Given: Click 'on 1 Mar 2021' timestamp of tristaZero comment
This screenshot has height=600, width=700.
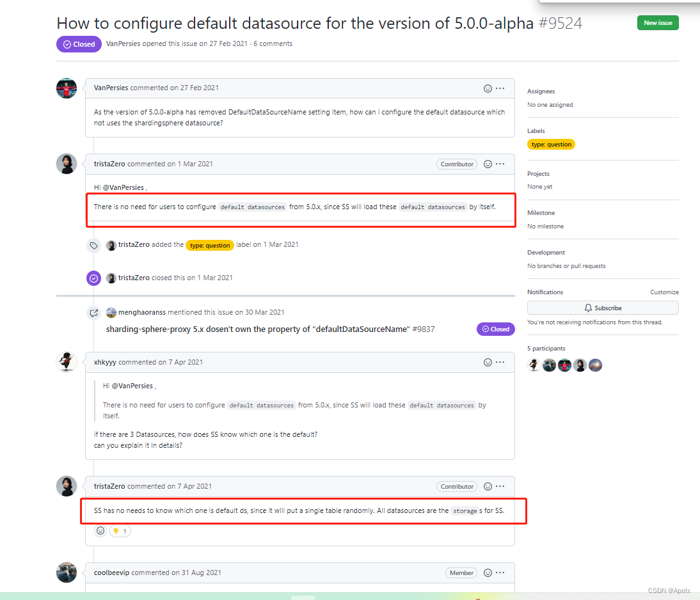Looking at the screenshot, I should 190,164.
